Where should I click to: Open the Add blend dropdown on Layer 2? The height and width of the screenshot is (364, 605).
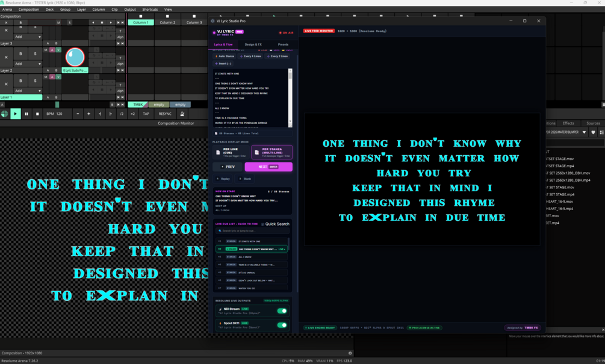(x=28, y=64)
